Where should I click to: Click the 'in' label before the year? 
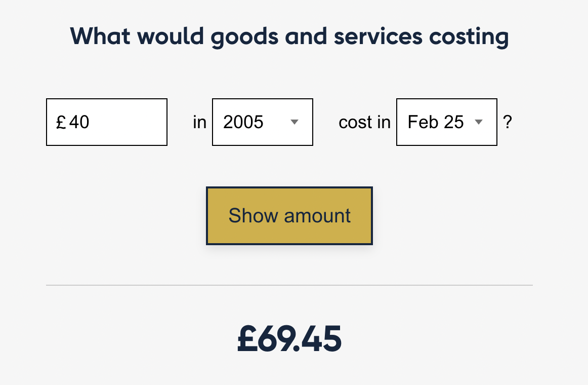[x=200, y=122]
